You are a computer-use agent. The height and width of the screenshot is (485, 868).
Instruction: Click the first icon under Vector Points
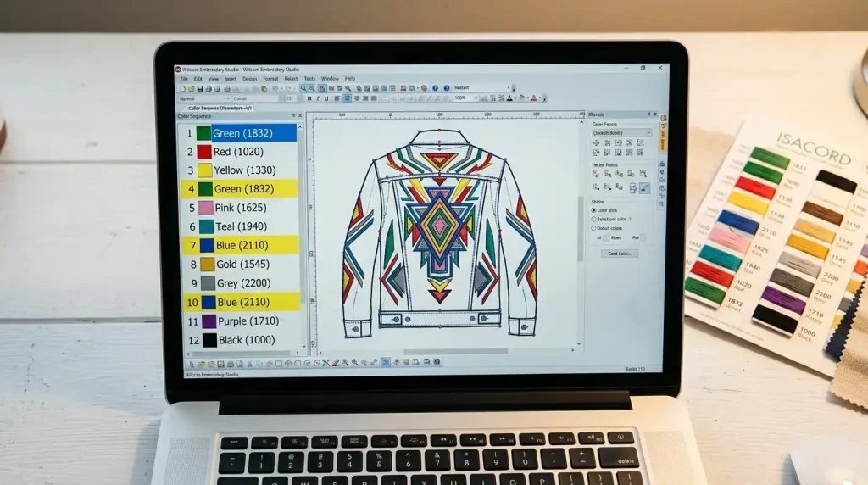click(596, 174)
